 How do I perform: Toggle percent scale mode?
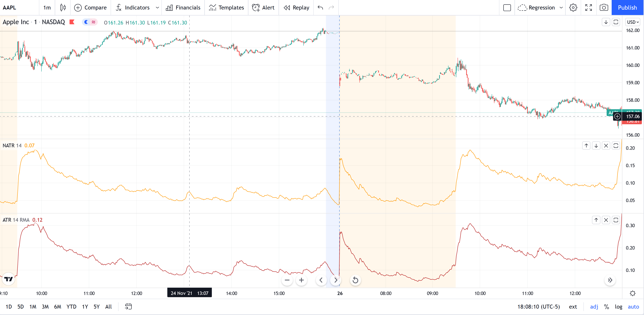[606, 307]
